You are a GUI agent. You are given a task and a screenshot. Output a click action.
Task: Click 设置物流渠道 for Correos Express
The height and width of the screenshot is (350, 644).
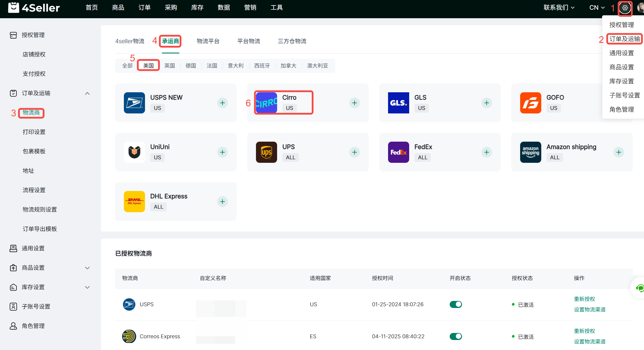(x=590, y=341)
